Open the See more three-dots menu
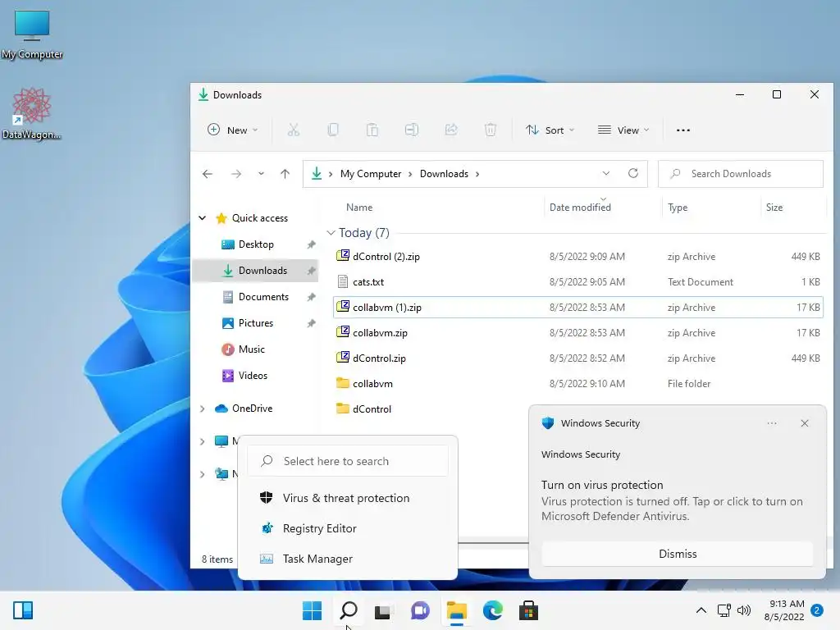This screenshot has width=840, height=630. (x=683, y=130)
